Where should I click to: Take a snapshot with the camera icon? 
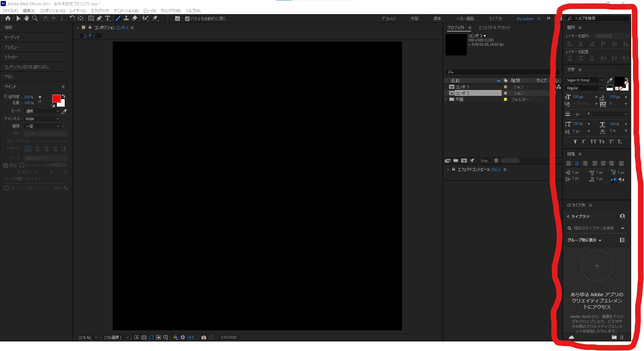coord(204,337)
